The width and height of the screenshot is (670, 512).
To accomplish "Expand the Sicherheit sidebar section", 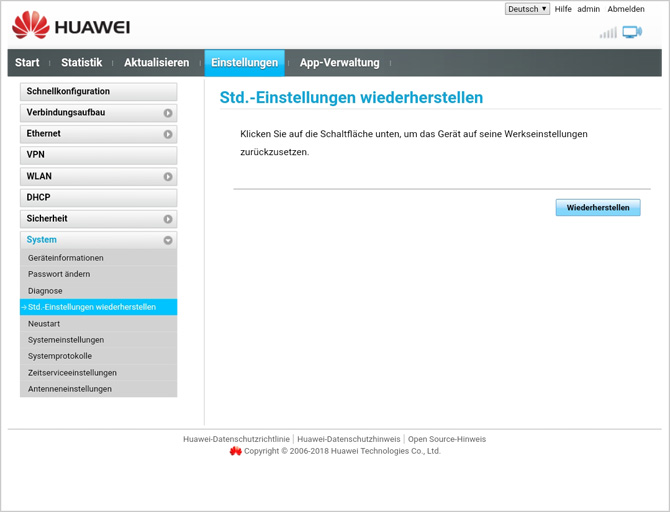I will 98,218.
